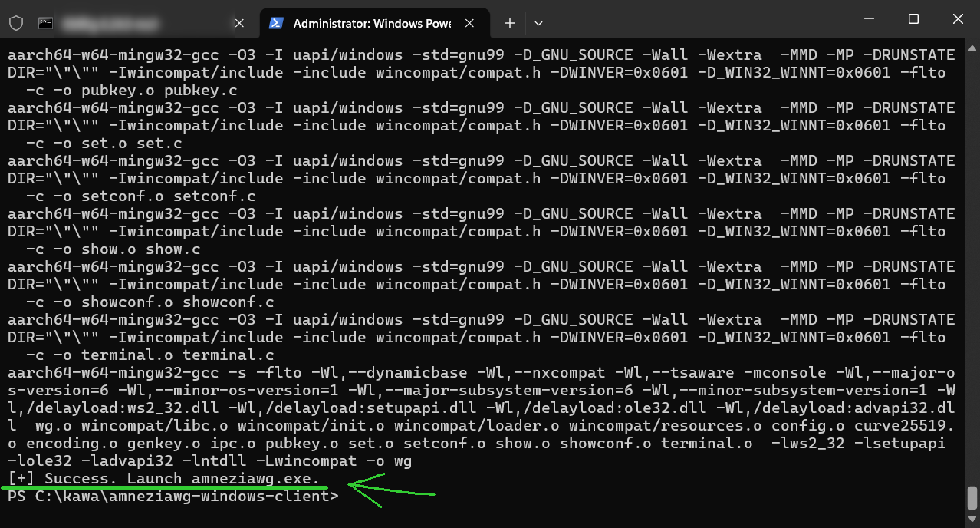Open a new tab with the plus button
980x528 pixels.
coord(510,23)
